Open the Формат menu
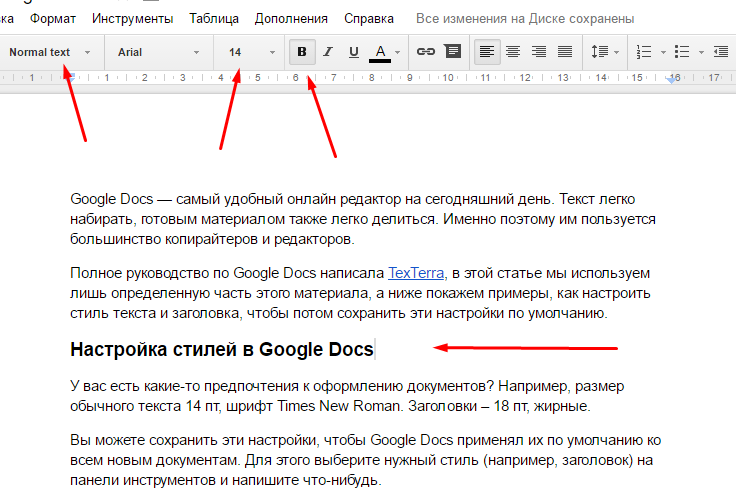 [x=53, y=19]
